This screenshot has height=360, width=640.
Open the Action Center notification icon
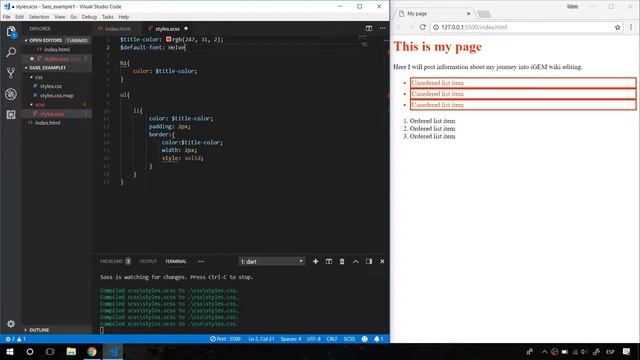(x=627, y=351)
